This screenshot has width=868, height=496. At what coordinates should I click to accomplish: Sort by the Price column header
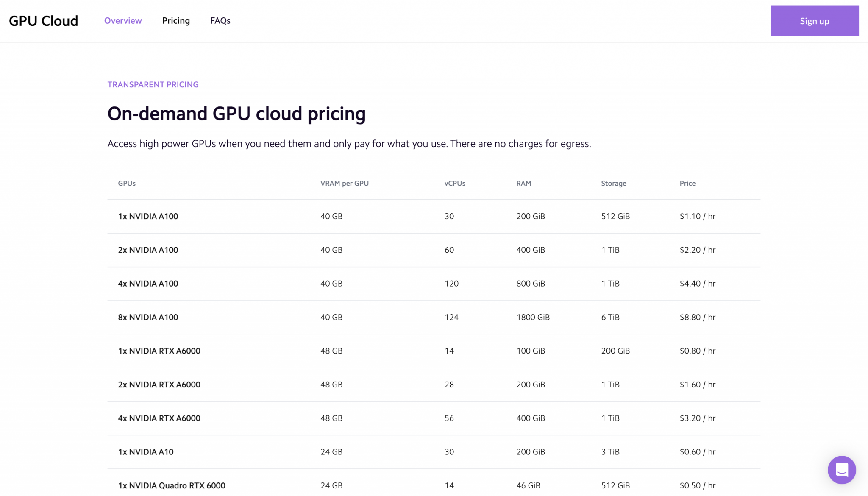pyautogui.click(x=687, y=183)
